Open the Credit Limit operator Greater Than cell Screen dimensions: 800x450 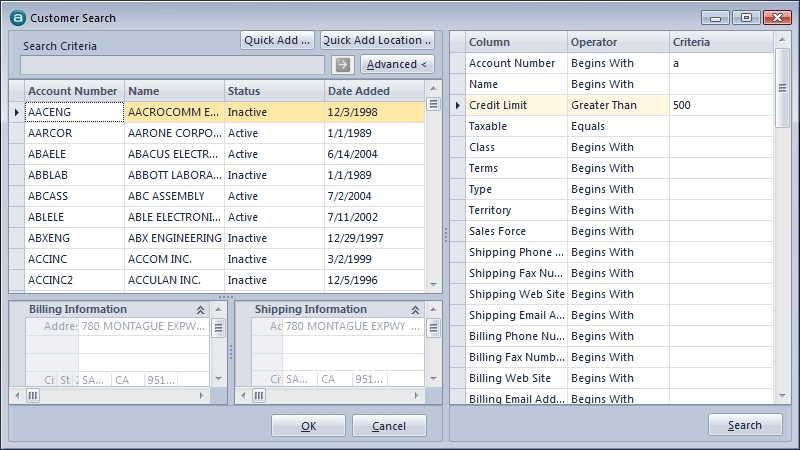coord(618,105)
